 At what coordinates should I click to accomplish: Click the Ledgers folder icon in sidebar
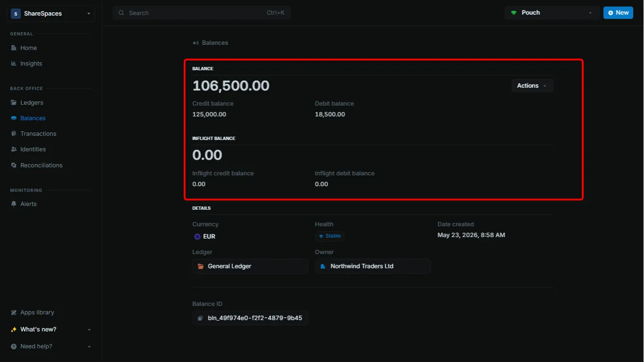(14, 103)
